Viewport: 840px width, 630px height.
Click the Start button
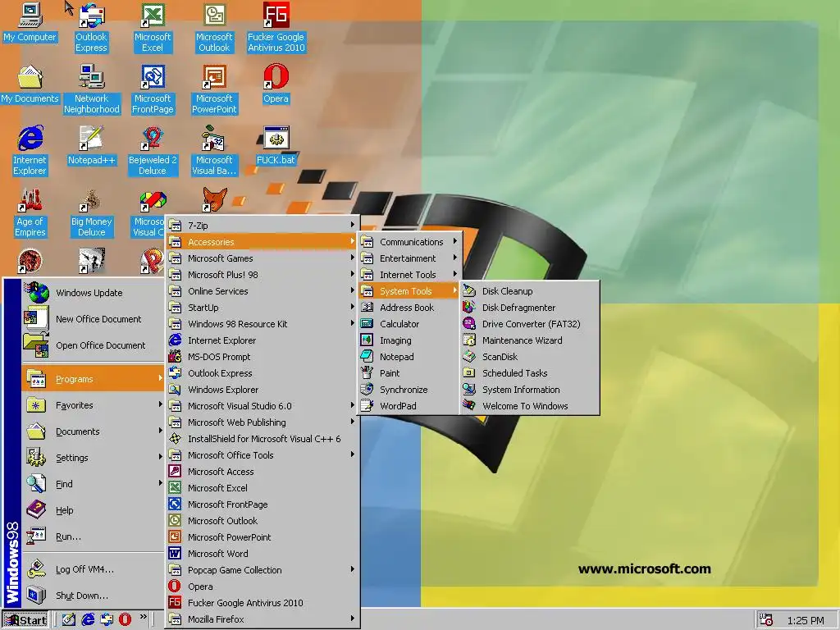click(25, 620)
